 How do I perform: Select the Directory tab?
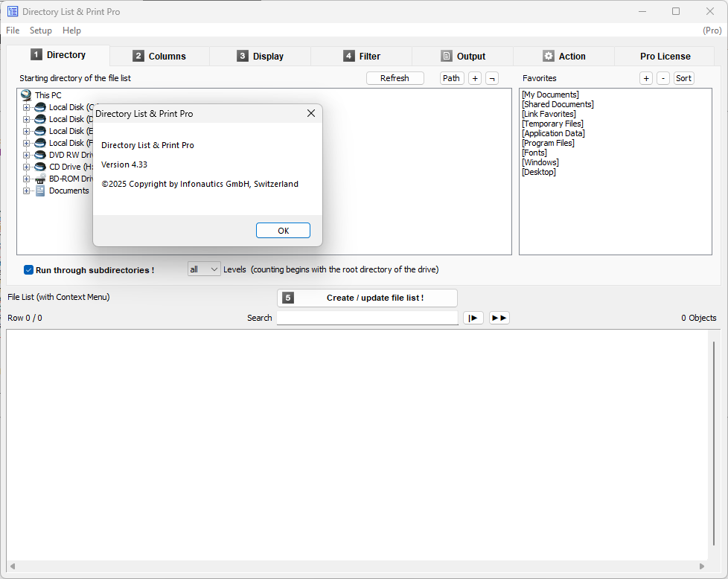coord(58,55)
